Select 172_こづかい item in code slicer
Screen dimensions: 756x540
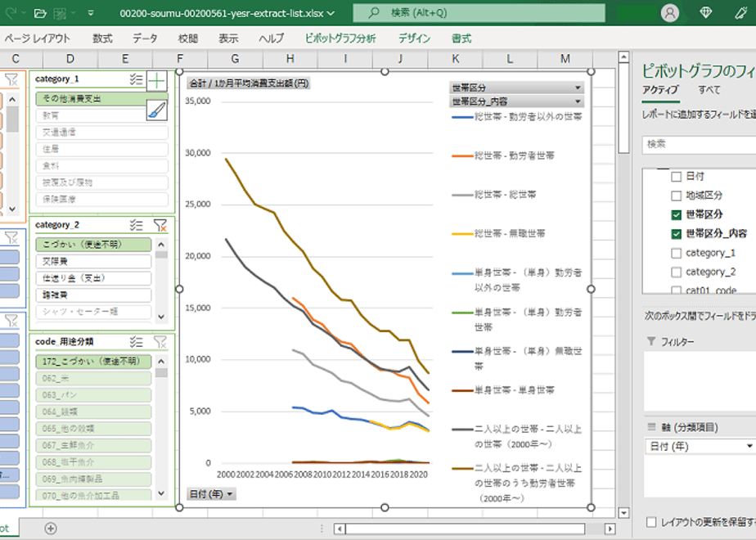tap(93, 362)
